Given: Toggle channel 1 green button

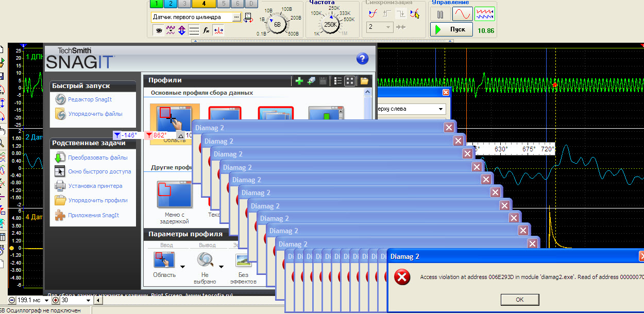Looking at the screenshot, I should (156, 4).
